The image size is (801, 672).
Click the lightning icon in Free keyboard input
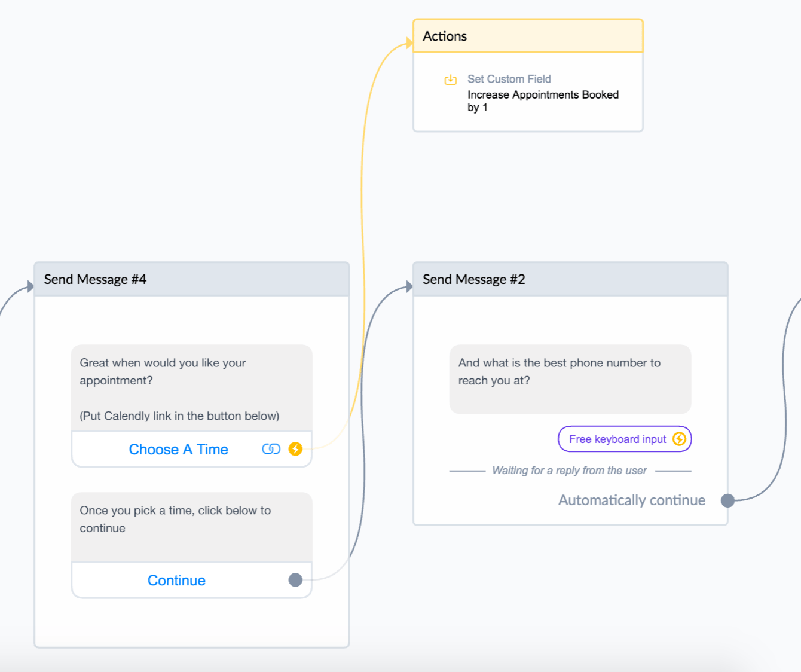[x=679, y=439]
